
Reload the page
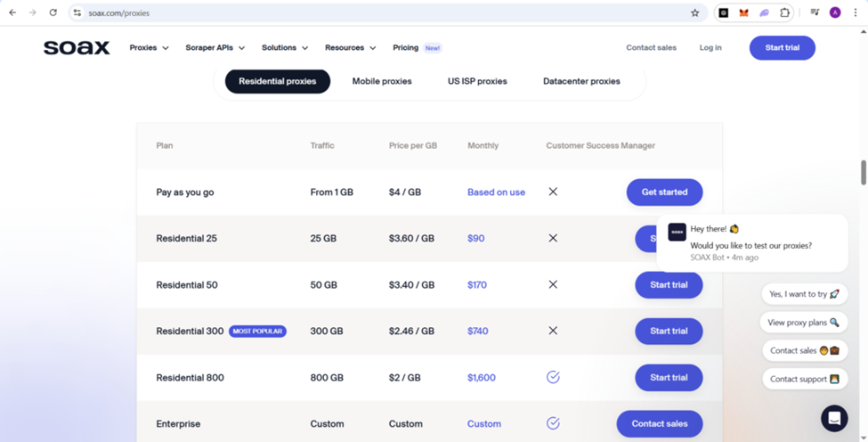click(x=53, y=12)
